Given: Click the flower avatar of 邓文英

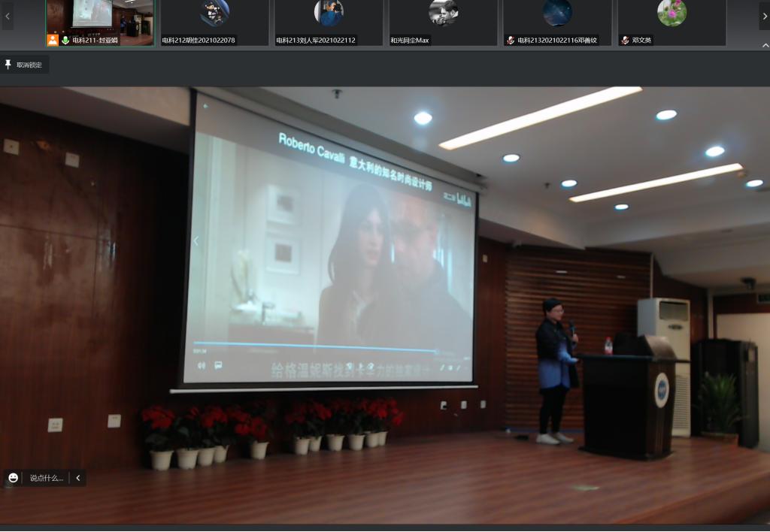Looking at the screenshot, I should click(x=671, y=13).
